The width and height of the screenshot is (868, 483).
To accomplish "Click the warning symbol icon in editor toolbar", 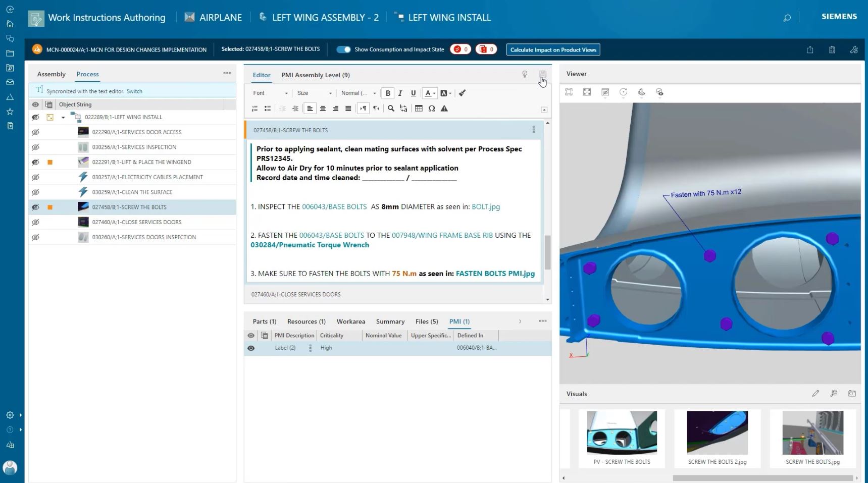I will click(444, 109).
